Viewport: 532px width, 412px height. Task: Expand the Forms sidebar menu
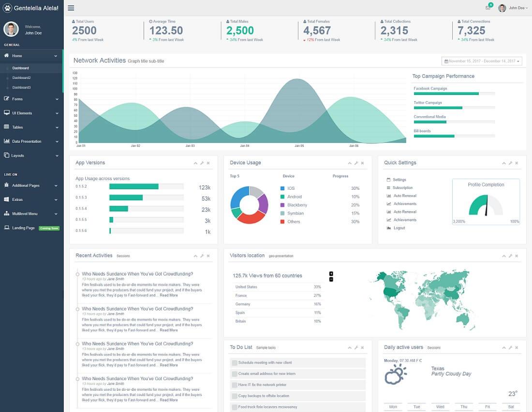point(31,99)
